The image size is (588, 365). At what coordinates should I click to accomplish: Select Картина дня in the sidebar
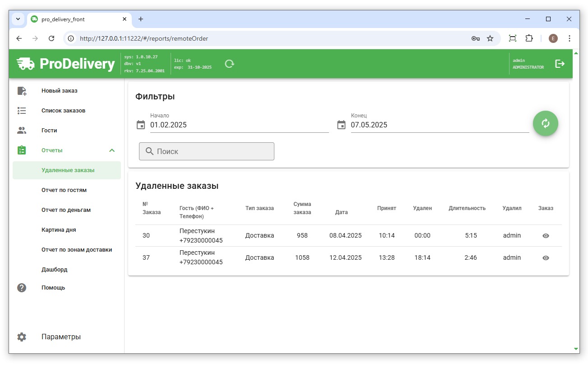click(59, 230)
